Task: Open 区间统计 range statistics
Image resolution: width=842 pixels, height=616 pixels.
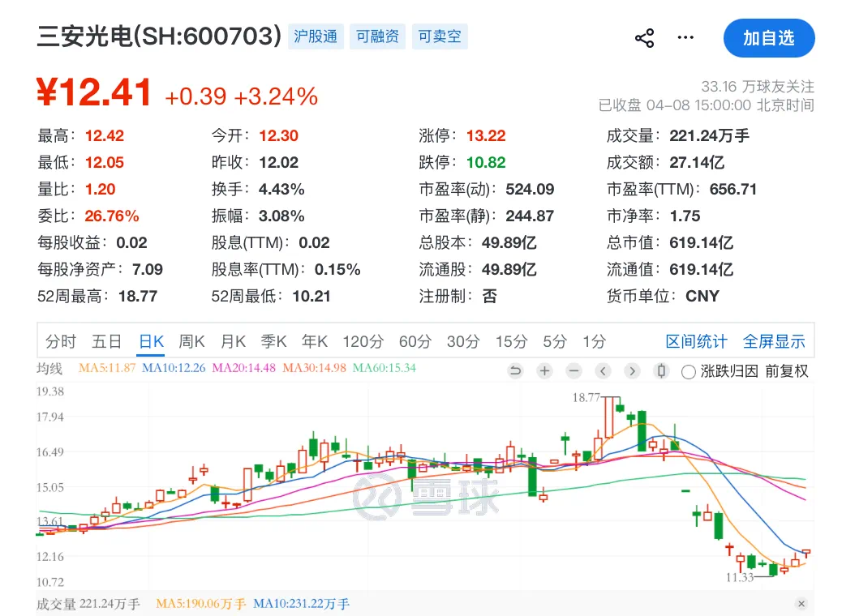Action: pos(696,341)
